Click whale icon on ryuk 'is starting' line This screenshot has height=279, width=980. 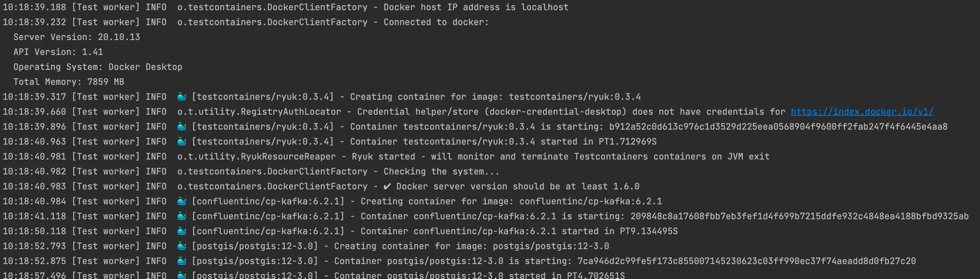point(182,126)
